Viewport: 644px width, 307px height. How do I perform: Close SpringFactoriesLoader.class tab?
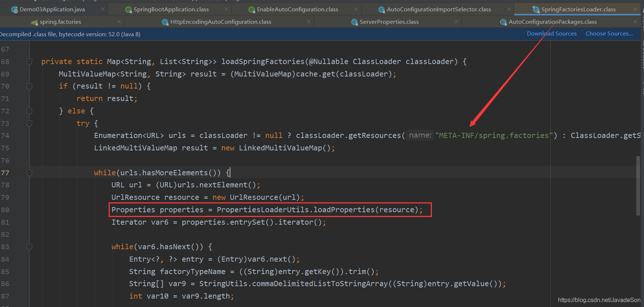635,9
